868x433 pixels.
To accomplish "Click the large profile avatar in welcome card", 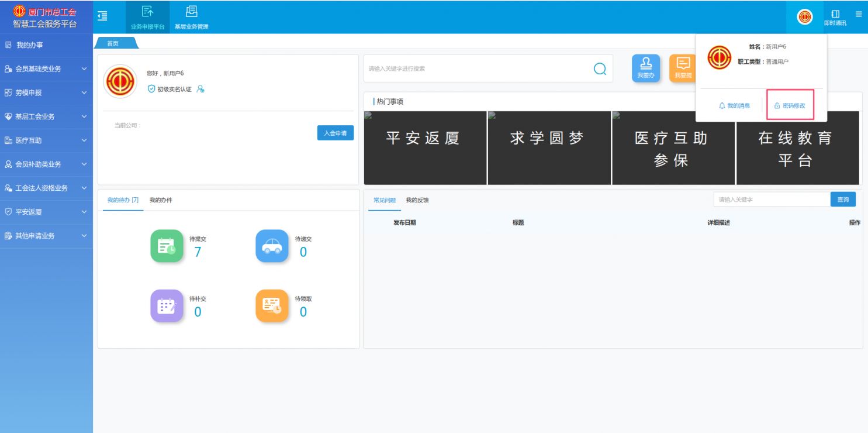I will (120, 81).
